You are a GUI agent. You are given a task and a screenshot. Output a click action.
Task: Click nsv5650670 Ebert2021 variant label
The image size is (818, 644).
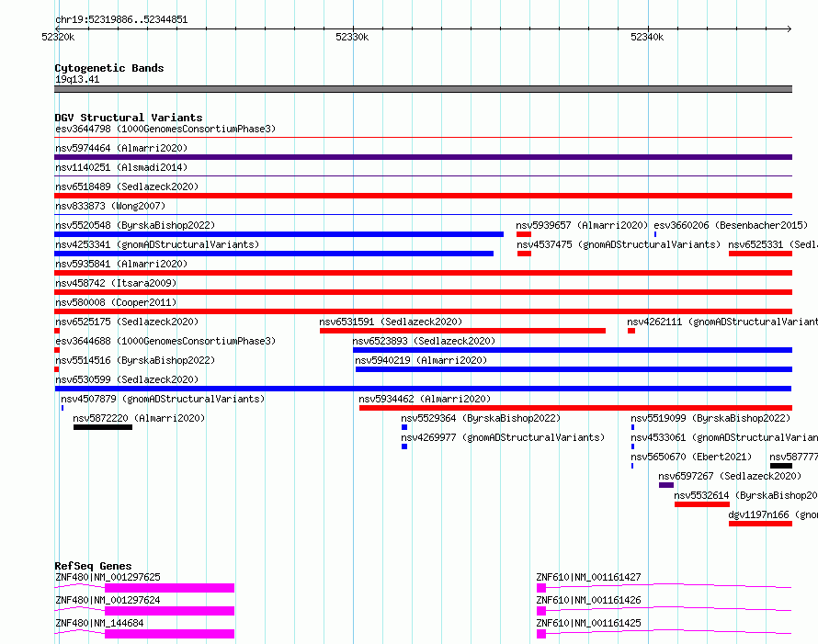point(691,457)
